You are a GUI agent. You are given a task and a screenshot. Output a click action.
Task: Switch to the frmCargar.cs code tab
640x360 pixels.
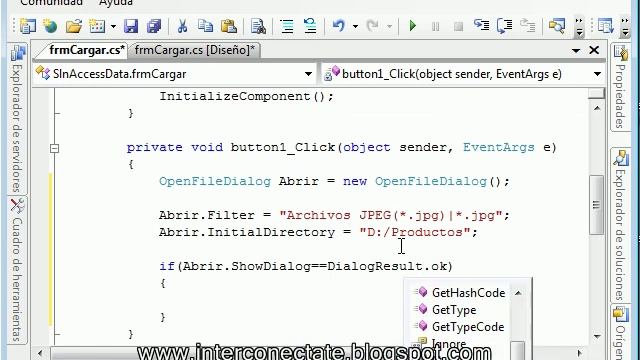87,50
